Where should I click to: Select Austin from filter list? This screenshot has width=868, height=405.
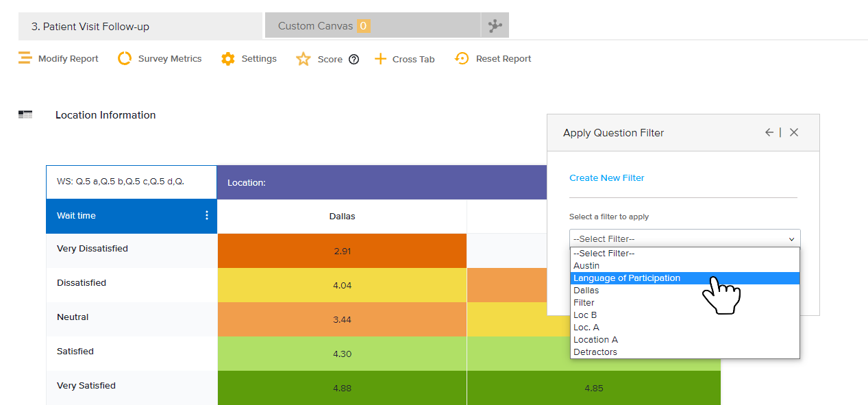click(x=586, y=266)
